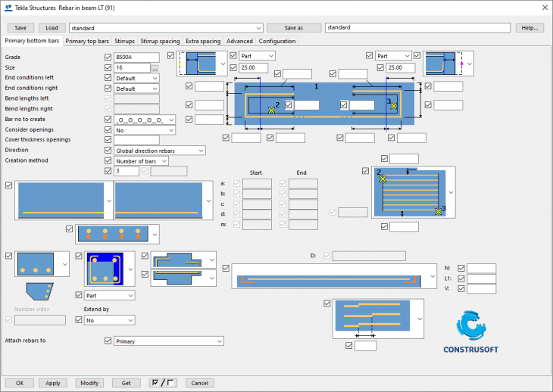Switch to Advanced tab
Image resolution: width=553 pixels, height=392 pixels.
[239, 41]
